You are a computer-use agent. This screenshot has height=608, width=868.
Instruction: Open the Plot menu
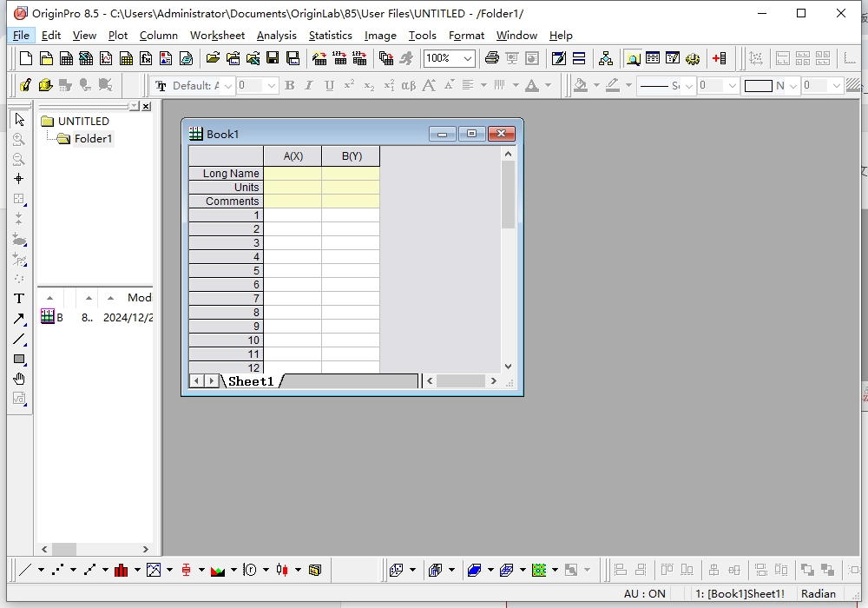click(x=118, y=36)
